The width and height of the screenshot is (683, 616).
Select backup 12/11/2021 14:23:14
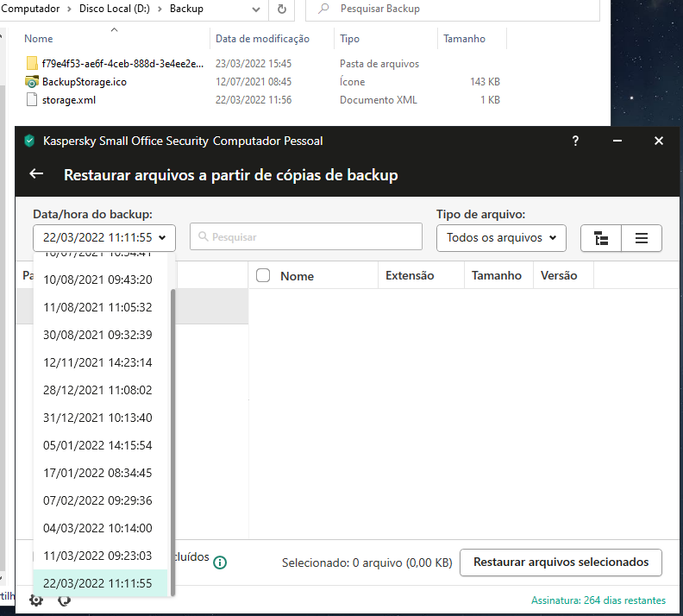pyautogui.click(x=100, y=362)
